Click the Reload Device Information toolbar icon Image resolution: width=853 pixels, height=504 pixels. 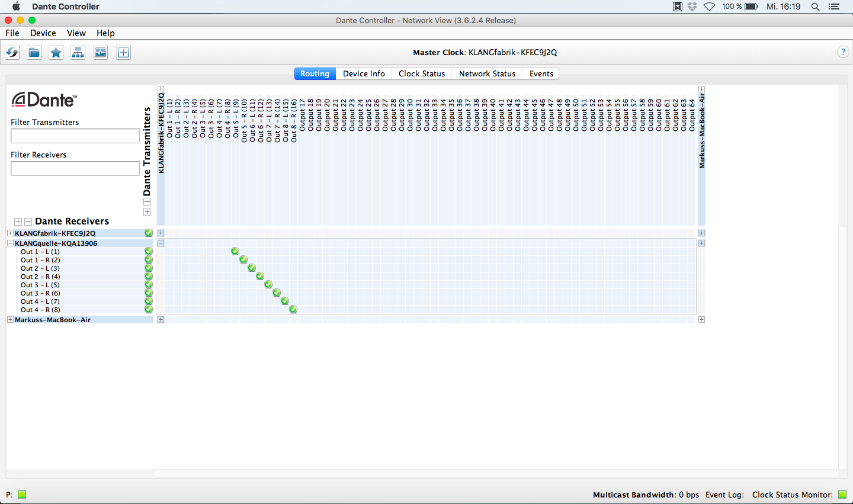pyautogui.click(x=12, y=53)
